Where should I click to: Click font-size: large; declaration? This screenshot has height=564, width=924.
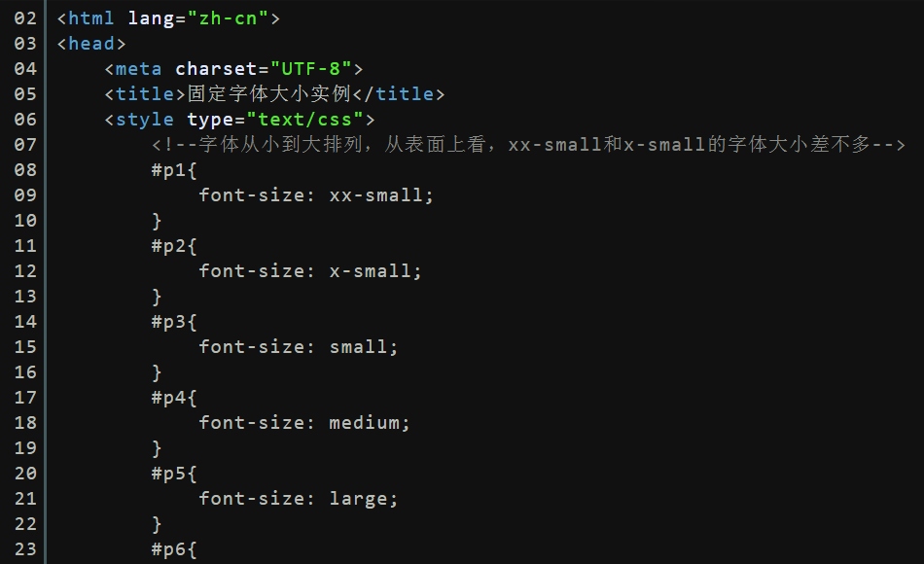coord(299,499)
